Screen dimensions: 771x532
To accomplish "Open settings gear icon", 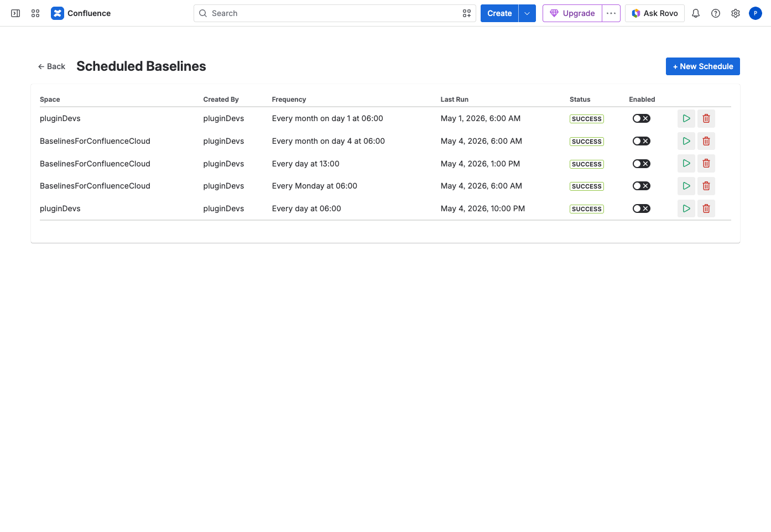I will point(736,13).
